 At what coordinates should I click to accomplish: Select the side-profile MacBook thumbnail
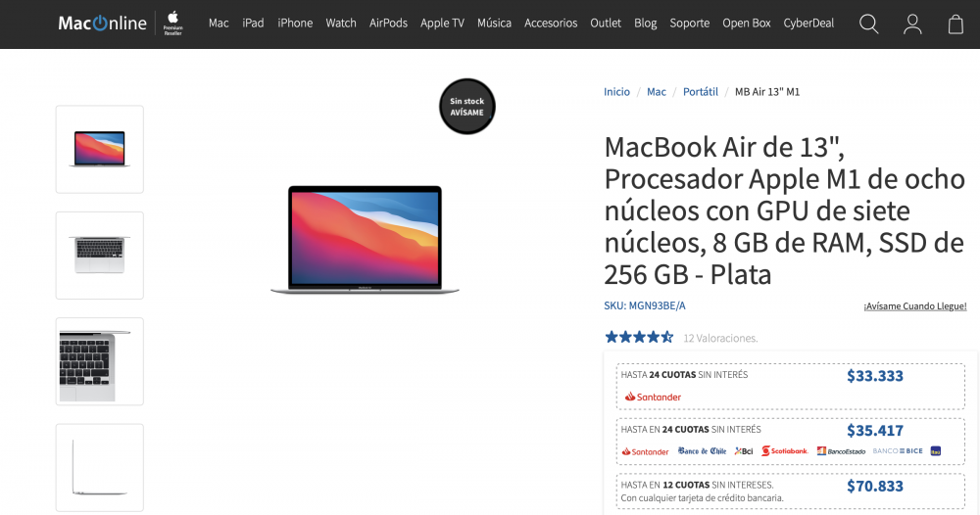(99, 468)
